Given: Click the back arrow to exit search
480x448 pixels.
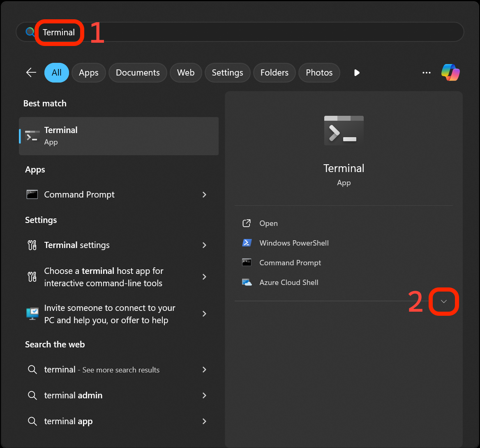Looking at the screenshot, I should 31,72.
